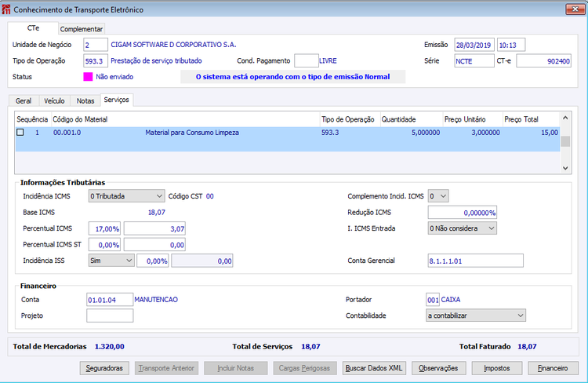Expand the Complemento Incid. ICMS dropdown
Screen dimensions: 588x383
(439, 196)
